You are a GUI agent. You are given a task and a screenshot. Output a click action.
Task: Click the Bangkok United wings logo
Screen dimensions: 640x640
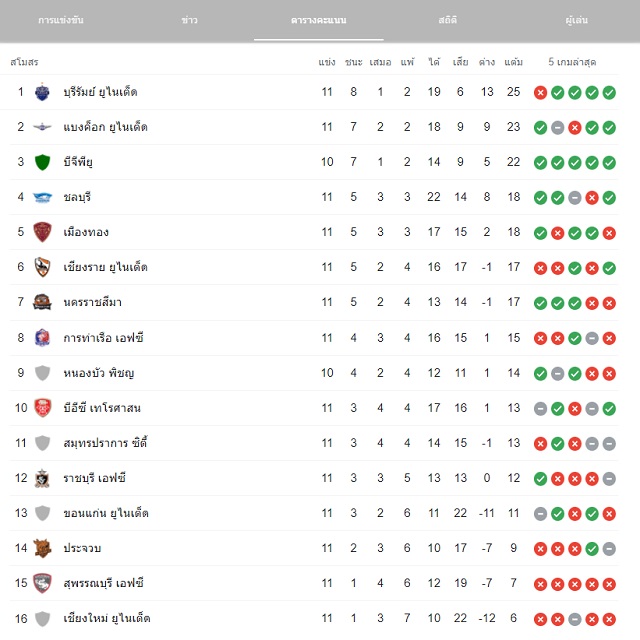(x=42, y=127)
